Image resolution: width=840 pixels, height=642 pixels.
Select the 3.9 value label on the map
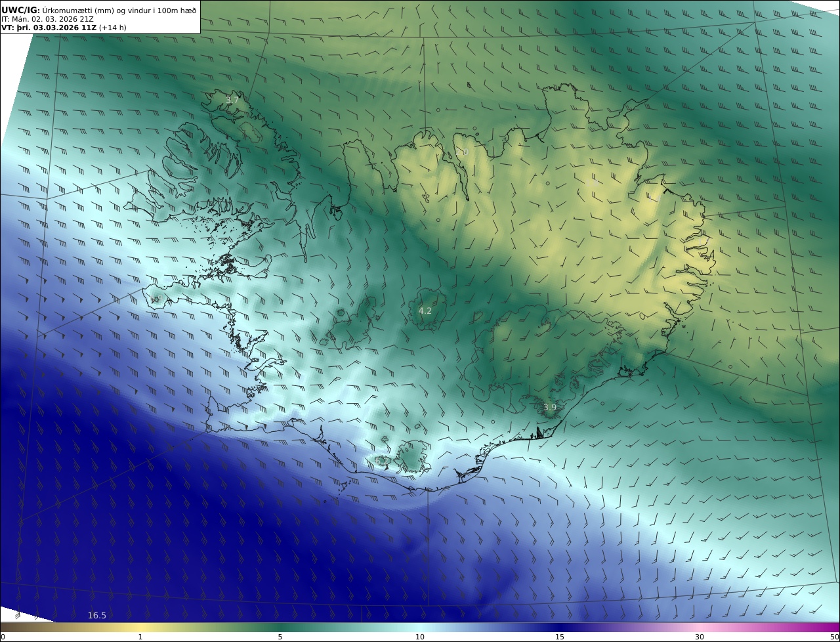[x=550, y=407]
